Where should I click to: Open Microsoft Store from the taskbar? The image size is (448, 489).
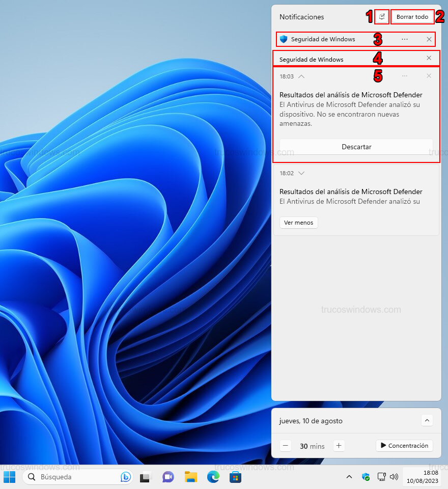tap(235, 477)
